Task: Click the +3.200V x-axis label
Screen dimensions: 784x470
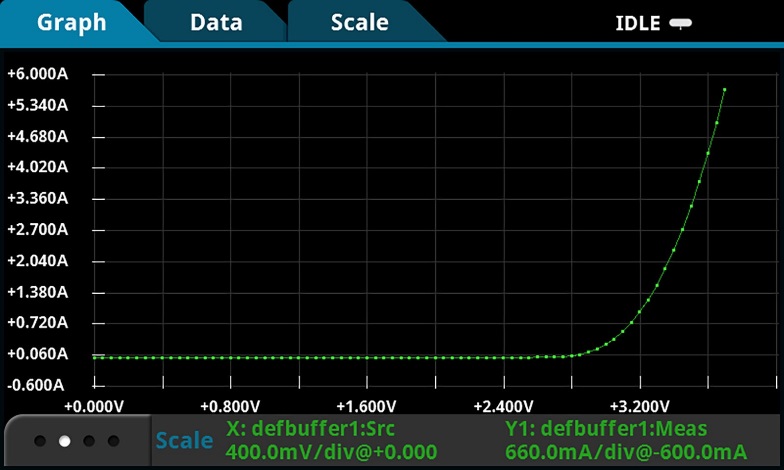Action: tap(639, 407)
